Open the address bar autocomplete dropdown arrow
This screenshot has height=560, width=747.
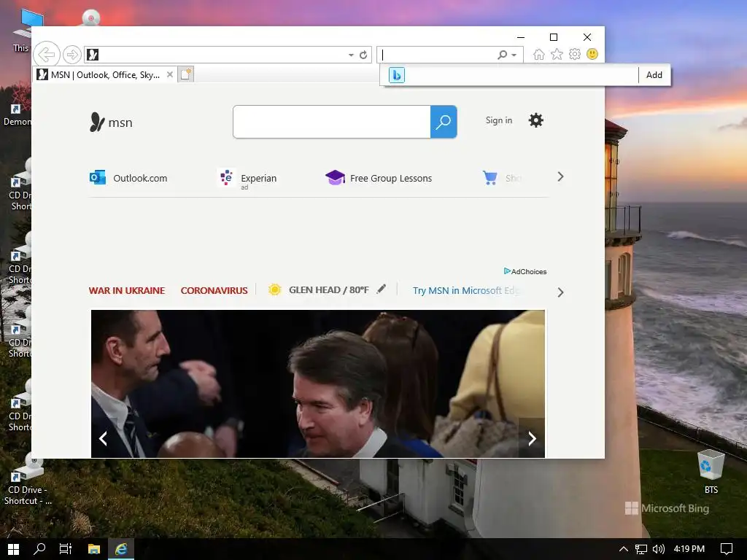pos(351,55)
